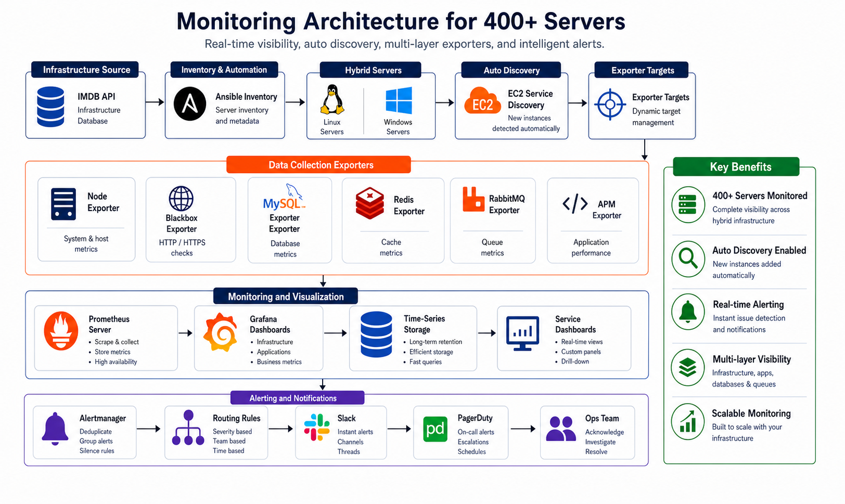Click 'Escalations' under PagerDuty
Screen dimensions: 845x504
point(473,442)
